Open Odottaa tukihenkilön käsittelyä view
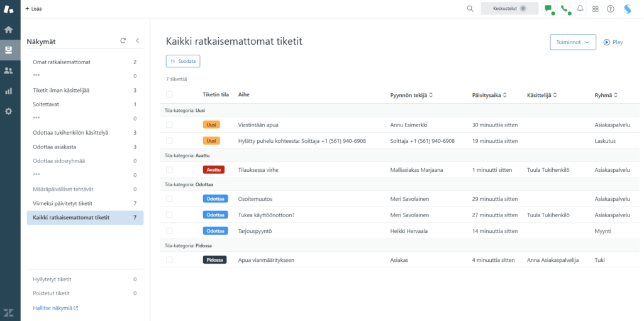Image resolution: width=644 pixels, height=321 pixels. coord(85,133)
